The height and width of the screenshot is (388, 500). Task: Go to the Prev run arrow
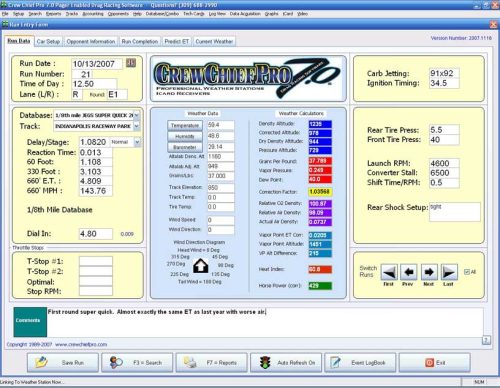coord(409,272)
